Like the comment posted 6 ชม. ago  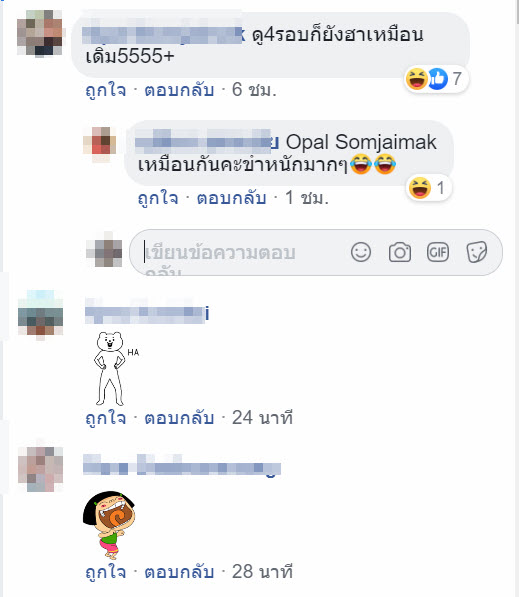click(105, 90)
